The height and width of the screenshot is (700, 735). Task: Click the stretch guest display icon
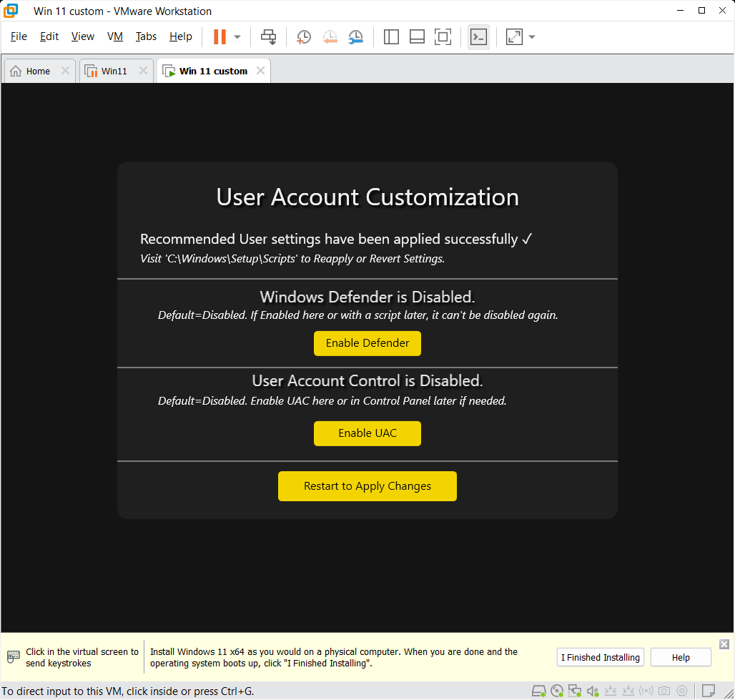tap(514, 36)
